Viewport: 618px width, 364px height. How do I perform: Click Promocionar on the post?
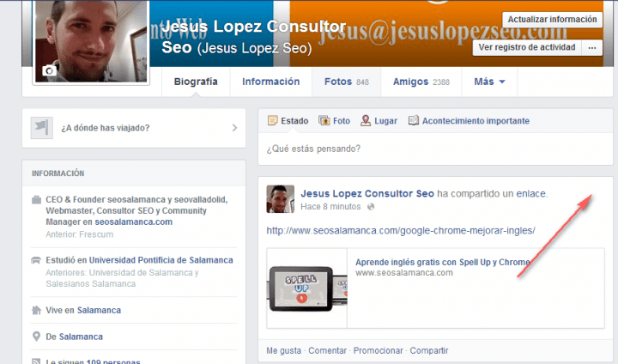pos(378,350)
